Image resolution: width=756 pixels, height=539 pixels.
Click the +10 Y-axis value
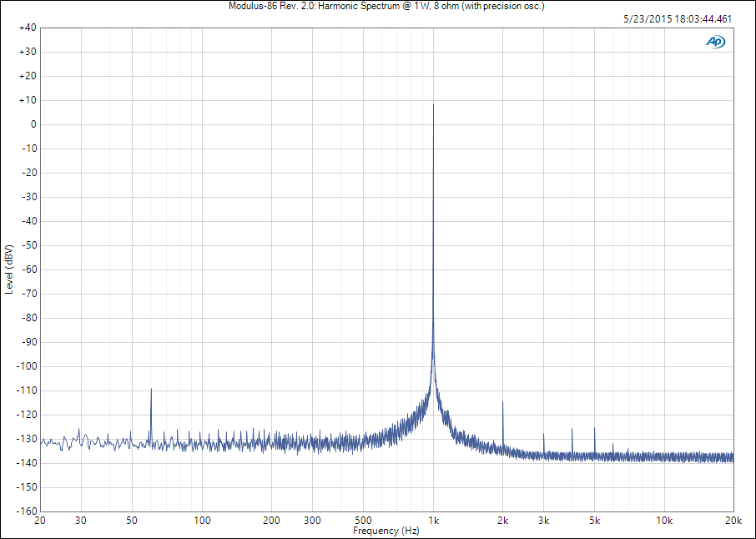(28, 100)
